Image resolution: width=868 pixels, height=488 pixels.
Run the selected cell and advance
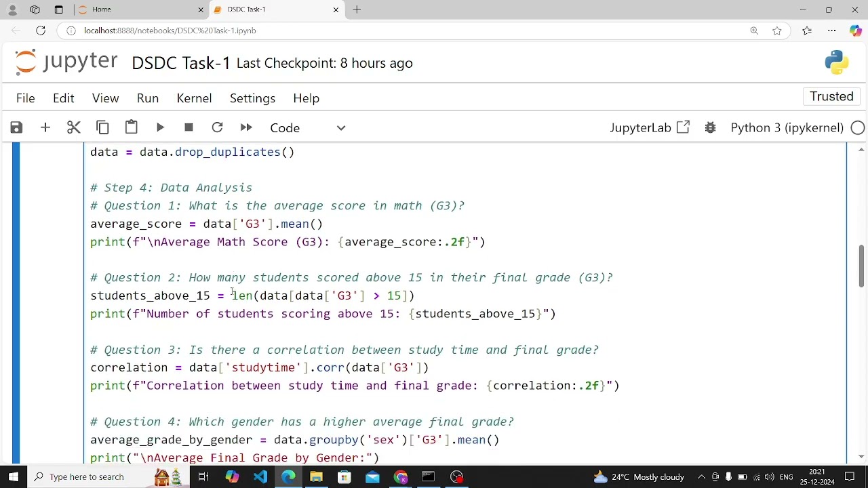[x=160, y=127]
